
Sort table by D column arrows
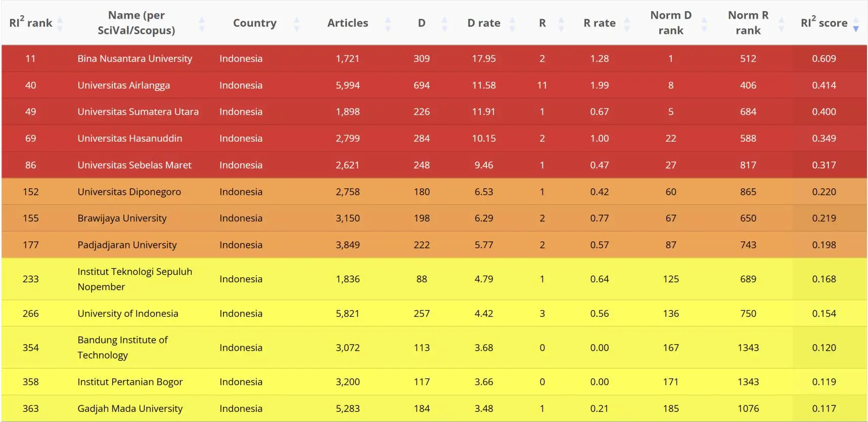point(444,23)
